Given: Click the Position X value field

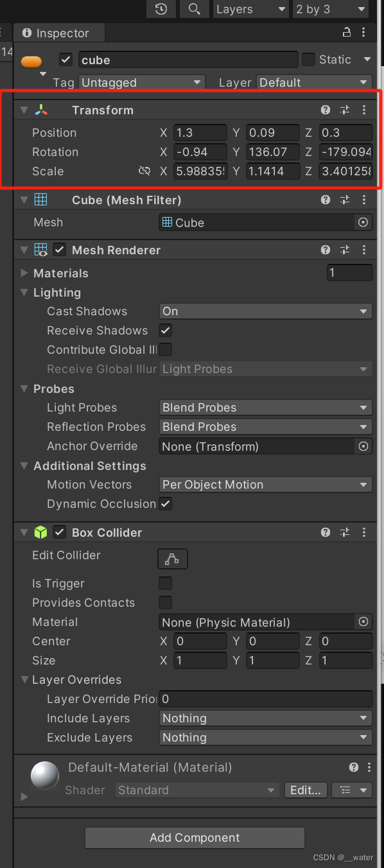Looking at the screenshot, I should 200,132.
